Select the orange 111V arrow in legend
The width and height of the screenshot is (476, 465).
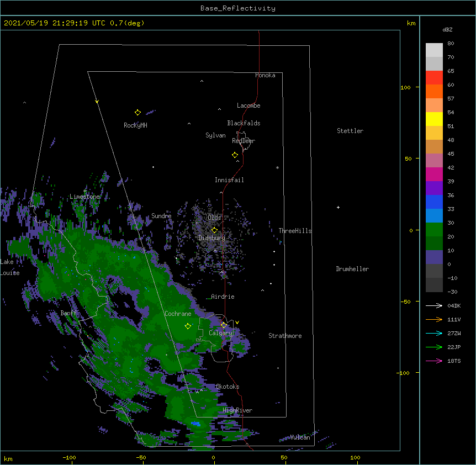(x=434, y=319)
